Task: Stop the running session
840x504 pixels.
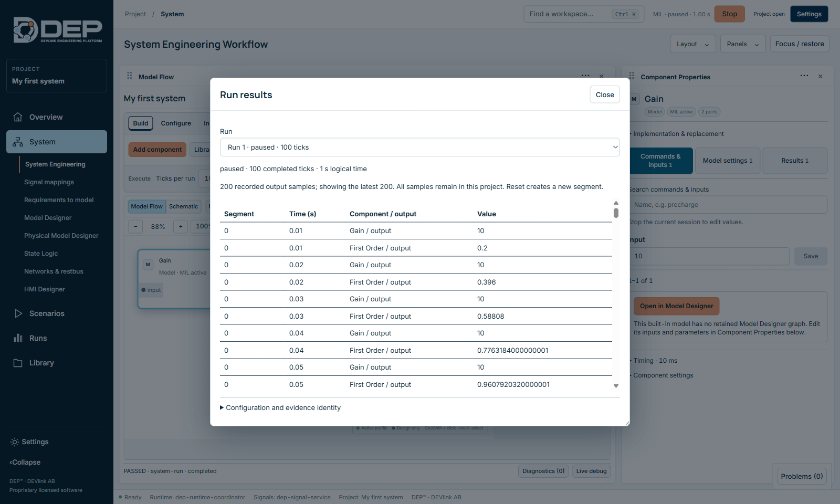Action: pyautogui.click(x=729, y=14)
